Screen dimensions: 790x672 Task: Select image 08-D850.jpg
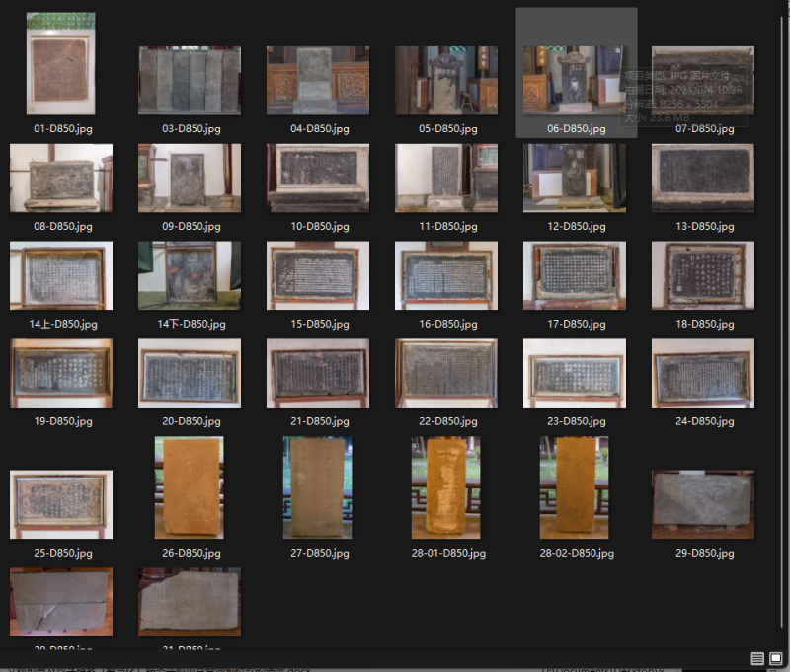point(60,179)
